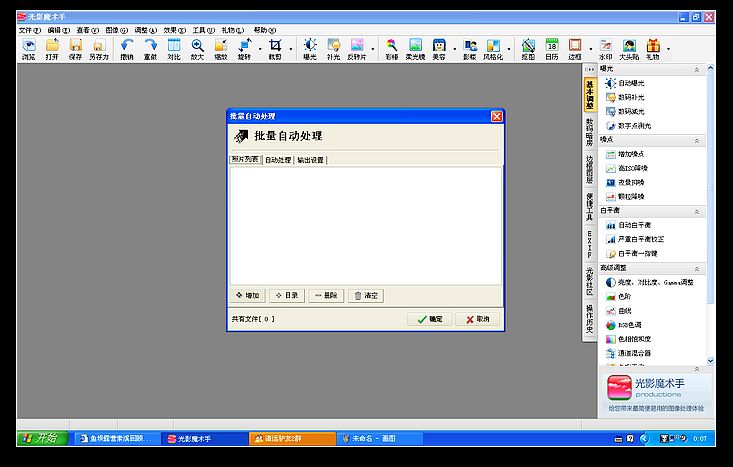Click the Windows 开始 (Start) button
The width and height of the screenshot is (733, 467).
(40, 438)
